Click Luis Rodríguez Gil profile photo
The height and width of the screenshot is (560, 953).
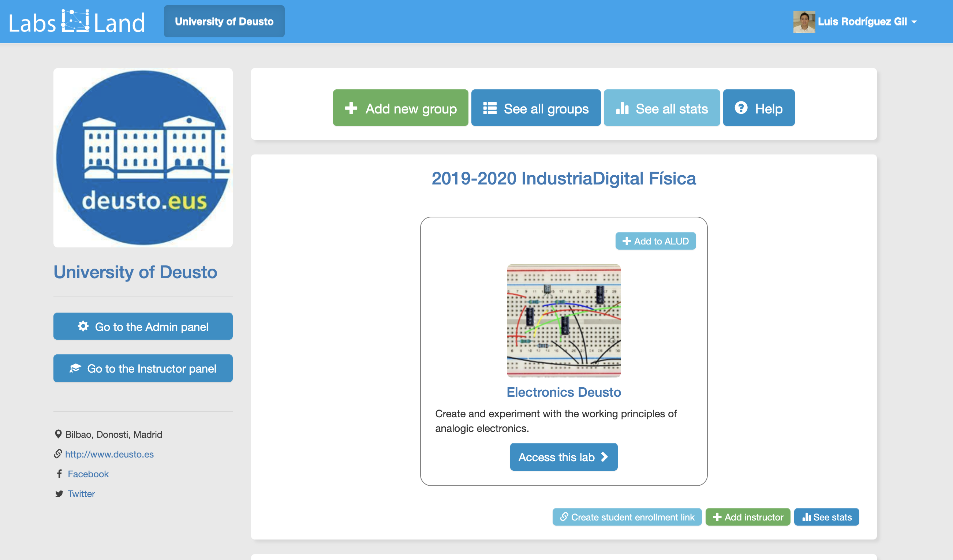pos(804,22)
